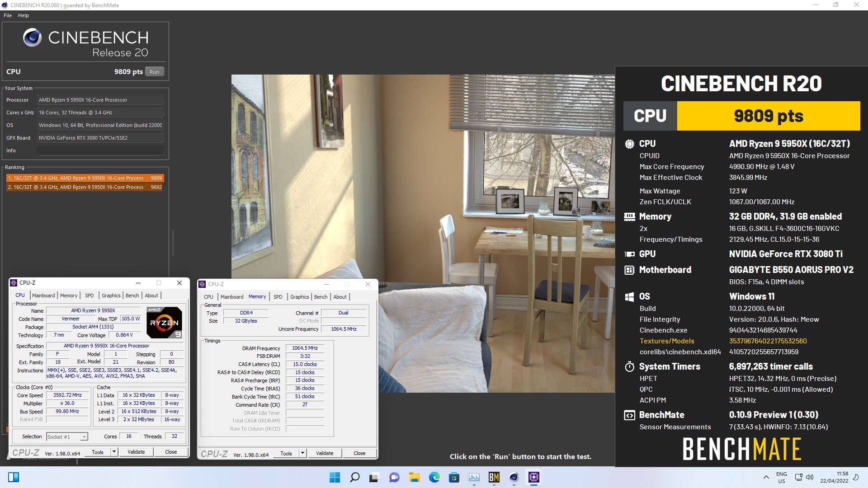Click the AMD Ryzen 9 logo in CPU-Z

tap(165, 322)
